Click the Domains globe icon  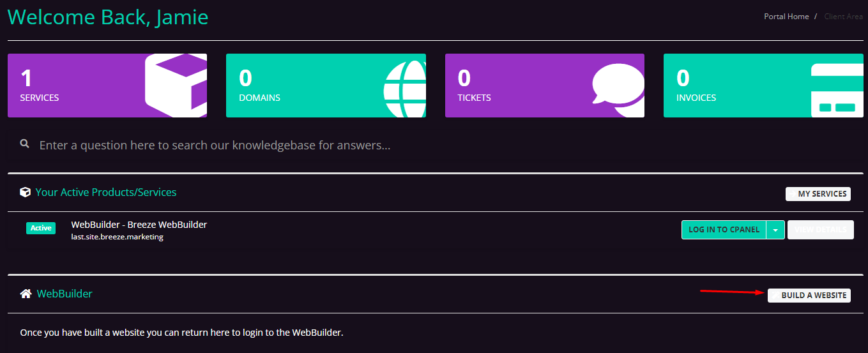[405, 89]
